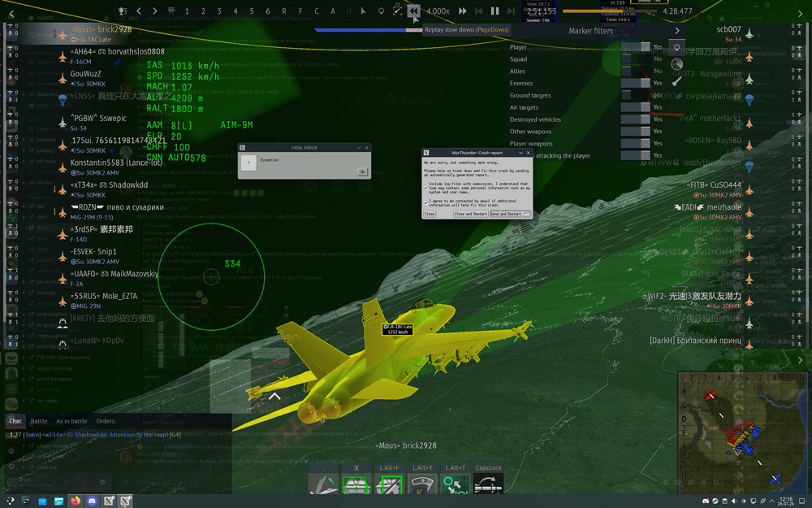This screenshot has height=508, width=812.
Task: Open the Orders tab
Action: coord(105,421)
